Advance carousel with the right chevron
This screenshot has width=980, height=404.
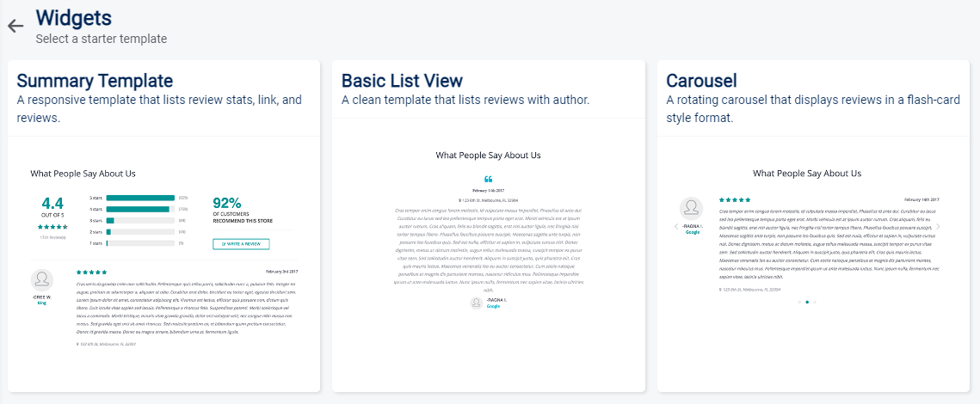point(938,226)
